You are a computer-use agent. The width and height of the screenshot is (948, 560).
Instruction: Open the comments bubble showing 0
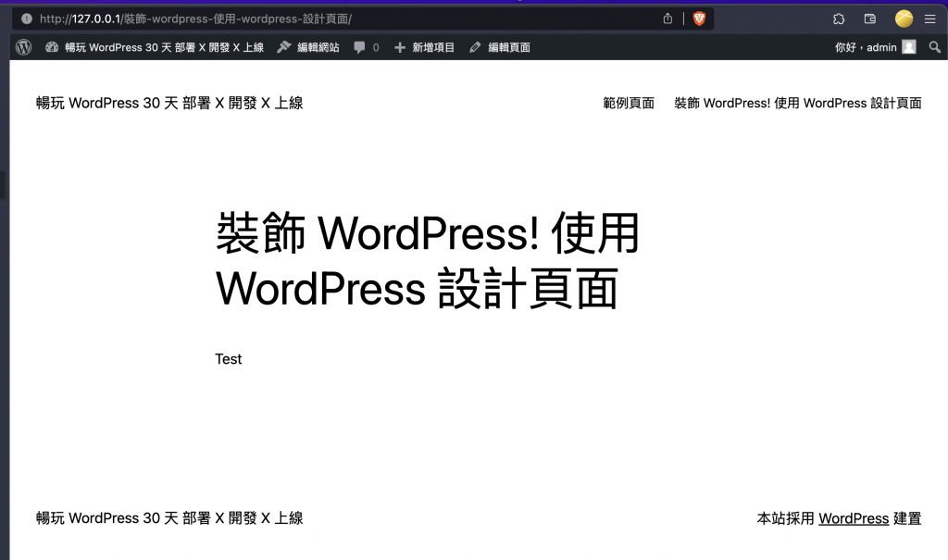[x=367, y=47]
